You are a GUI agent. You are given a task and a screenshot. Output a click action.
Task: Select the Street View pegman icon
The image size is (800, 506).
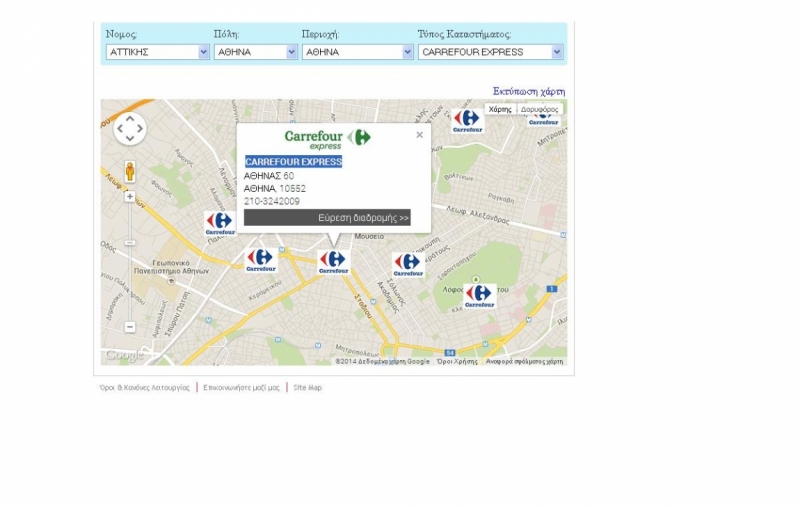pyautogui.click(x=130, y=172)
